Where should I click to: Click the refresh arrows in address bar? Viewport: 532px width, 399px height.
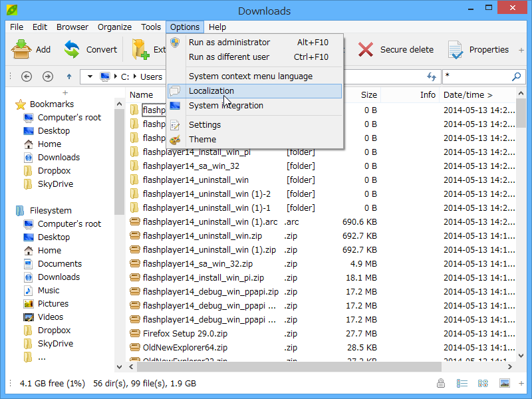coord(431,76)
